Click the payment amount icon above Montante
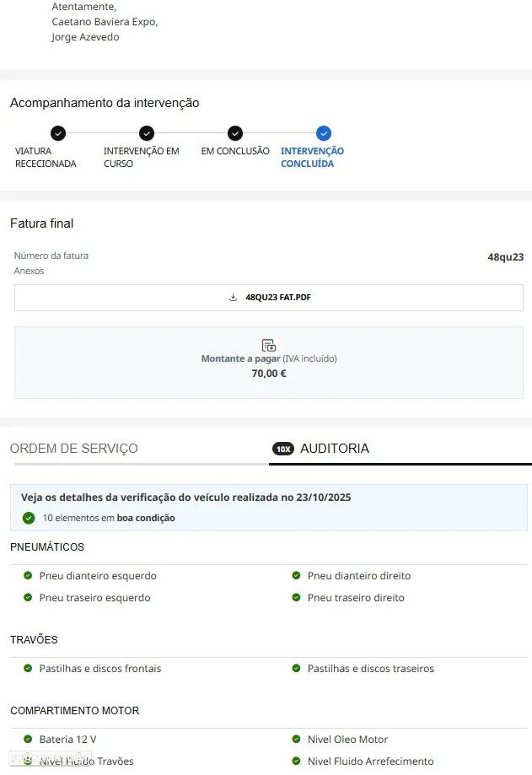The image size is (532, 775). pyautogui.click(x=269, y=345)
